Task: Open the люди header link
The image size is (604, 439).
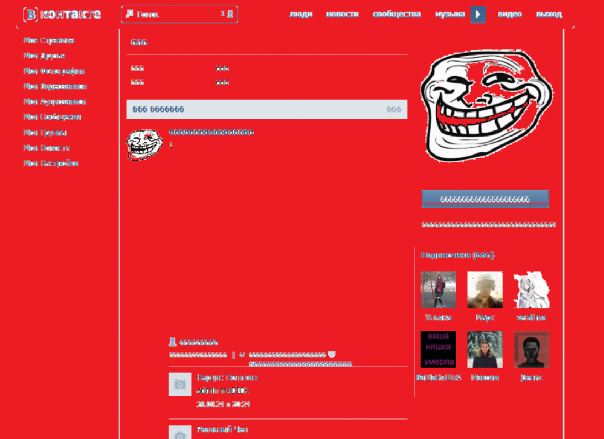Action: coord(301,14)
